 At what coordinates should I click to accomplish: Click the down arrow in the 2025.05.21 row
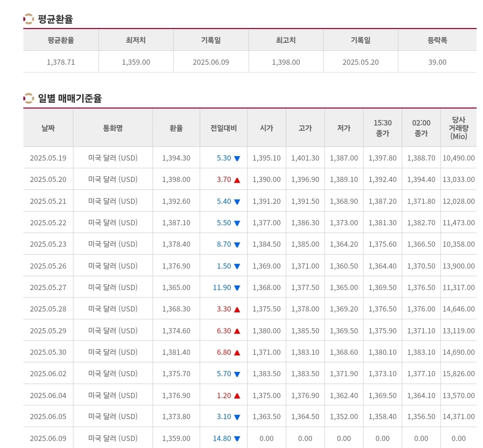pyautogui.click(x=237, y=202)
